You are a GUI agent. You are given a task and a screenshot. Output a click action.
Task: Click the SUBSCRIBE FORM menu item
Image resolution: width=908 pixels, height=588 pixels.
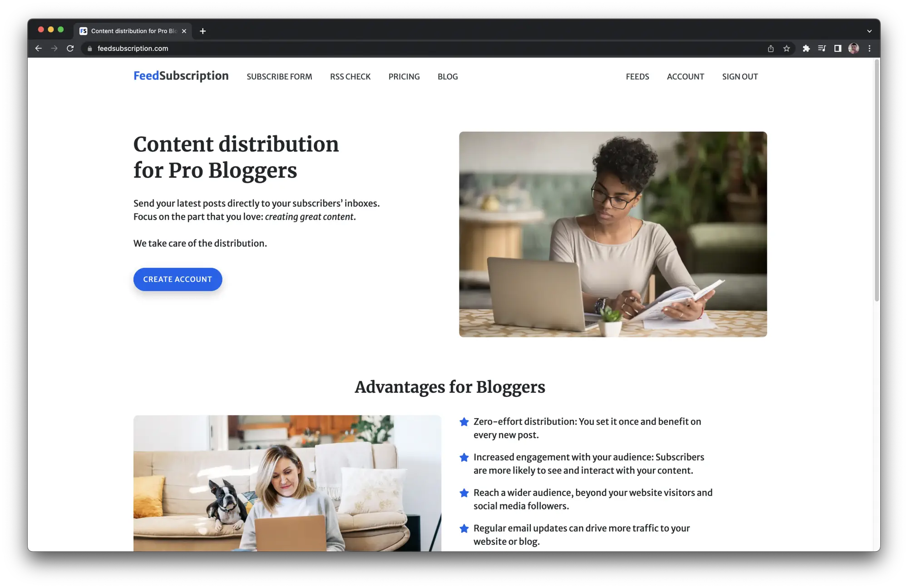coord(279,76)
